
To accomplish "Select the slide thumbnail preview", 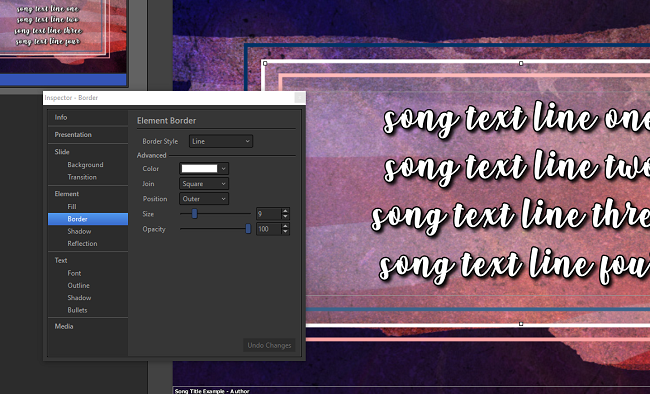I will pyautogui.click(x=63, y=43).
